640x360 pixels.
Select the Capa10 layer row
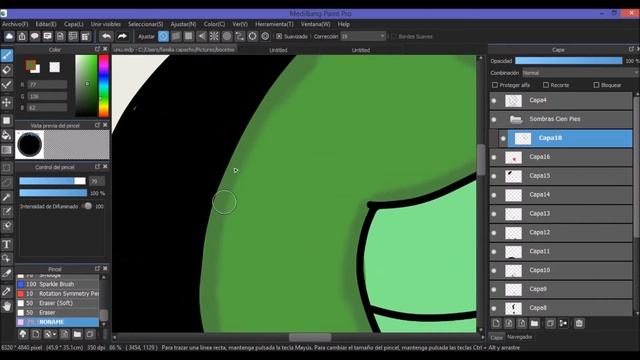point(561,271)
